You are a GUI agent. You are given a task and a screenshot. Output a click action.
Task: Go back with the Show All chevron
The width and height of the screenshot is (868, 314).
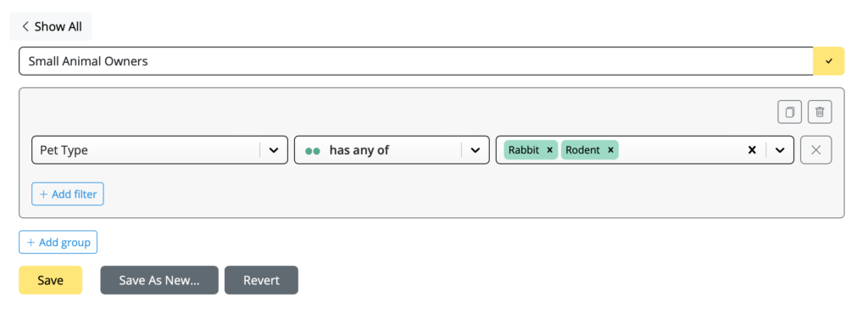click(25, 26)
